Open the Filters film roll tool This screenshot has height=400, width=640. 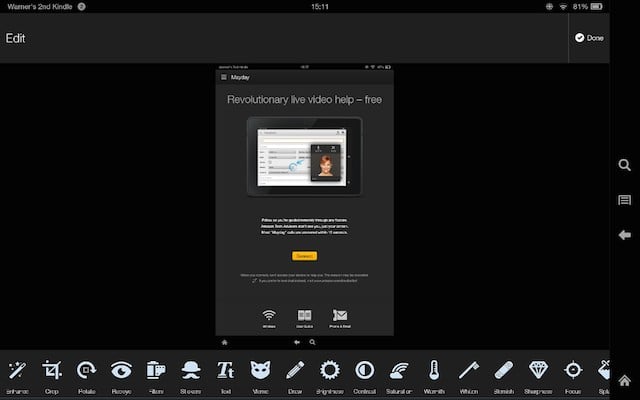coord(156,377)
